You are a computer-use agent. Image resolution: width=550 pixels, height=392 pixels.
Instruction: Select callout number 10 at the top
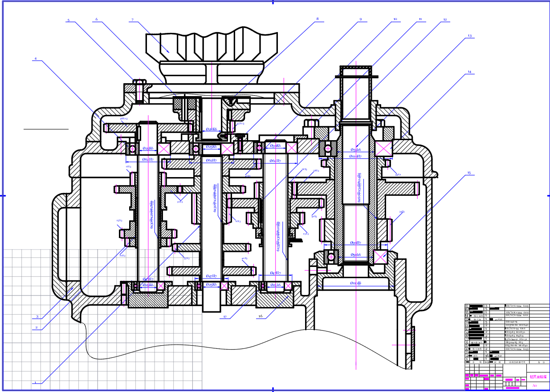pyautogui.click(x=395, y=20)
